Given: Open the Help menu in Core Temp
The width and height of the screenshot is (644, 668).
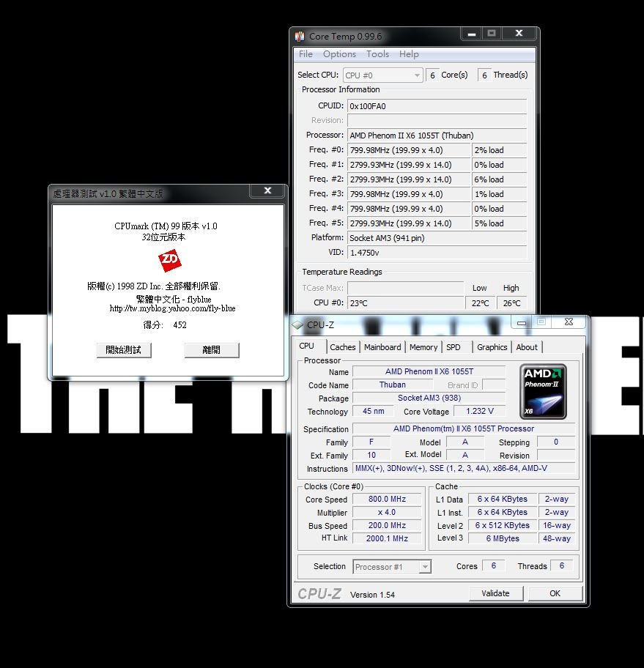Looking at the screenshot, I should pyautogui.click(x=409, y=54).
